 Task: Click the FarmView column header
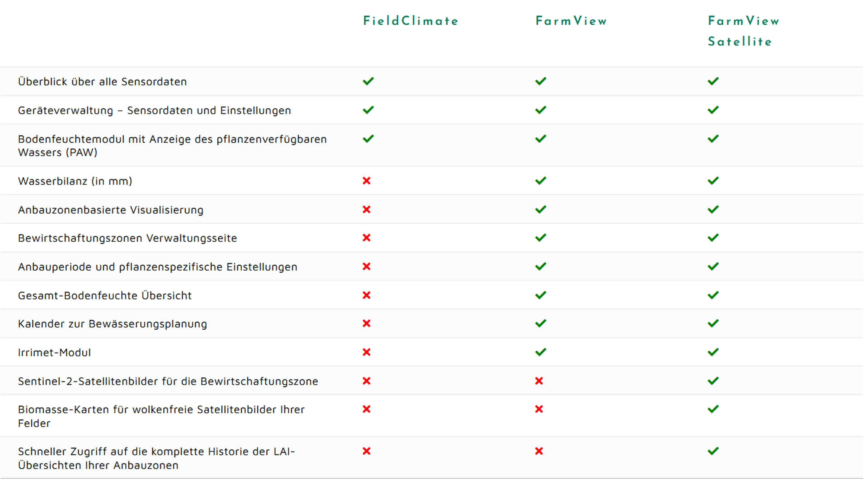(x=571, y=21)
